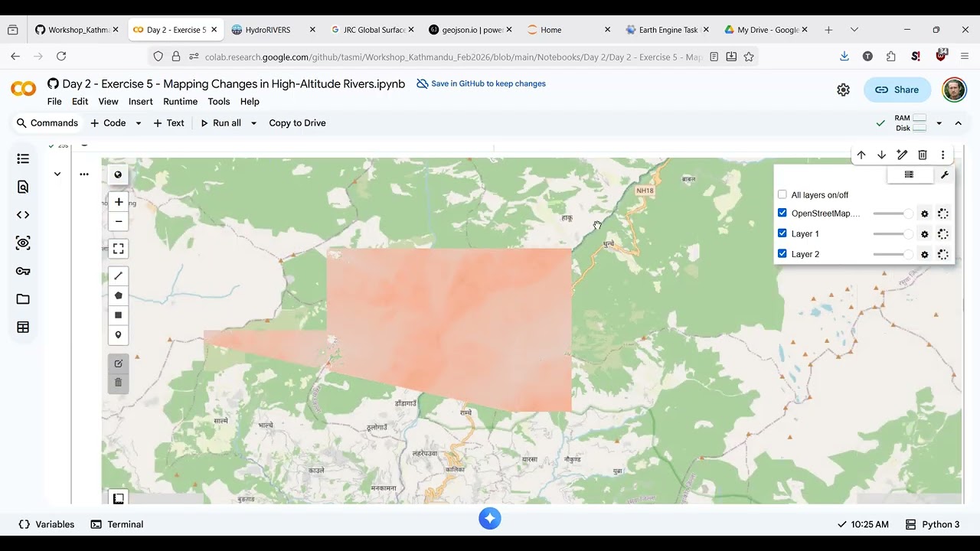Open the data table sidebar icon

click(23, 328)
